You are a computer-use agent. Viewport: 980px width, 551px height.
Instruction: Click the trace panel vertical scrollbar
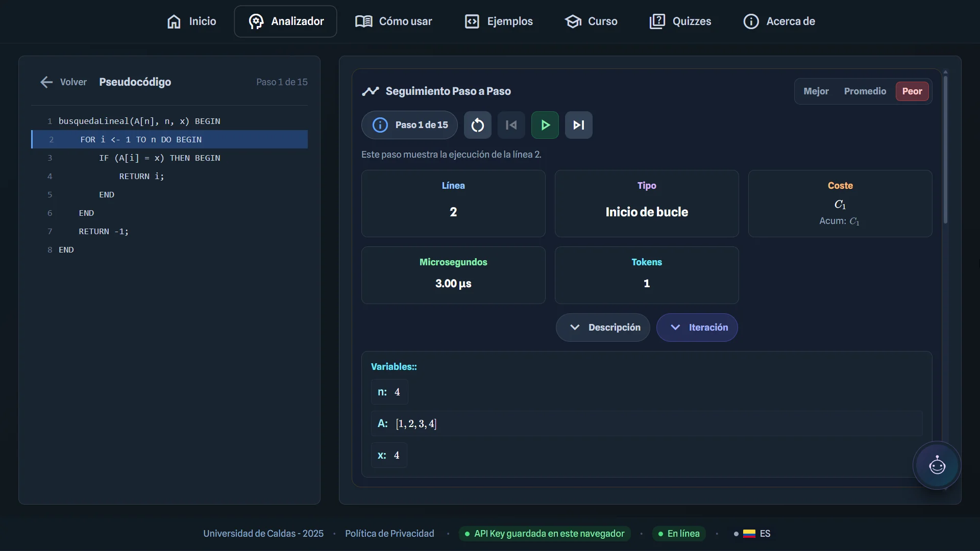coord(945,150)
